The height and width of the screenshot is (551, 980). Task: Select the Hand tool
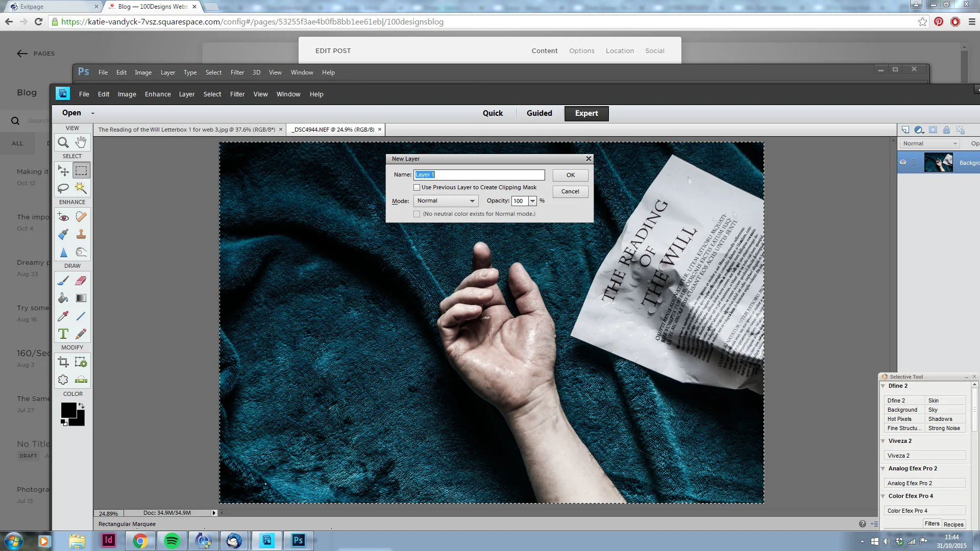pyautogui.click(x=81, y=142)
